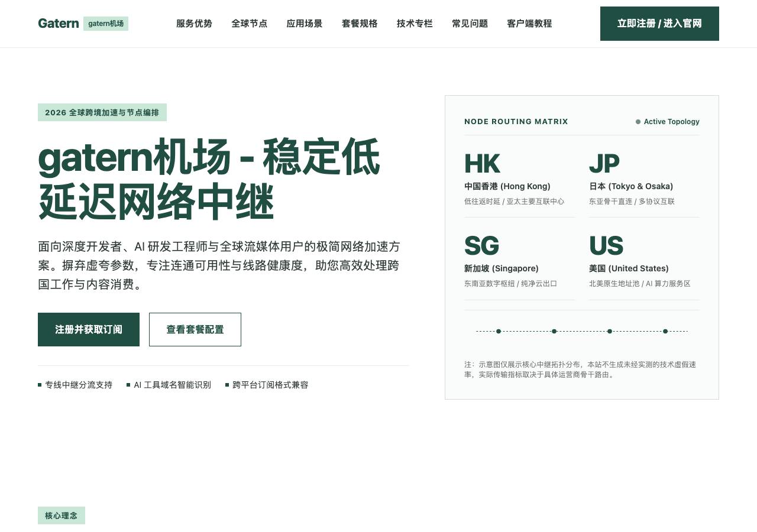757x532 pixels.
Task: Click the hero paragraph starting with 面向深度开发者
Action: point(219,265)
